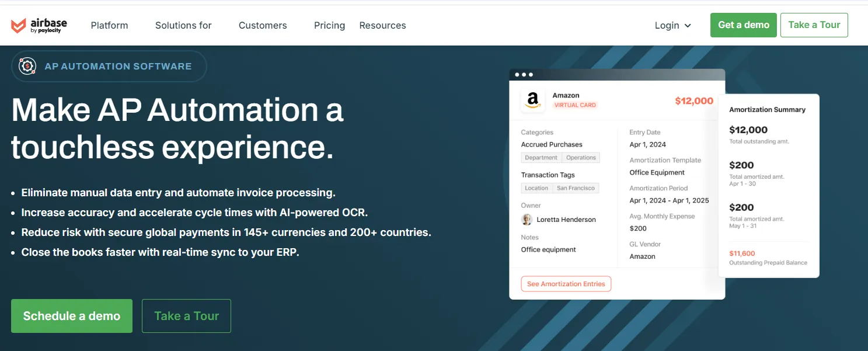This screenshot has height=351, width=868.
Task: Click Loretta Henderson's avatar photo
Action: point(527,220)
